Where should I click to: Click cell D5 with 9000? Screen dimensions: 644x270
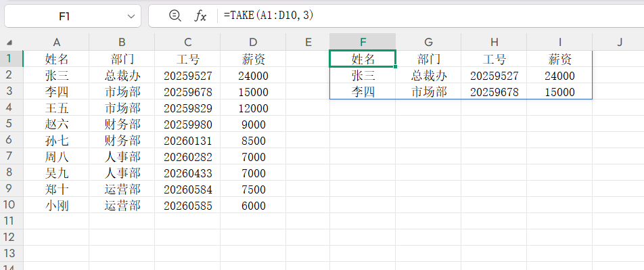coord(253,124)
